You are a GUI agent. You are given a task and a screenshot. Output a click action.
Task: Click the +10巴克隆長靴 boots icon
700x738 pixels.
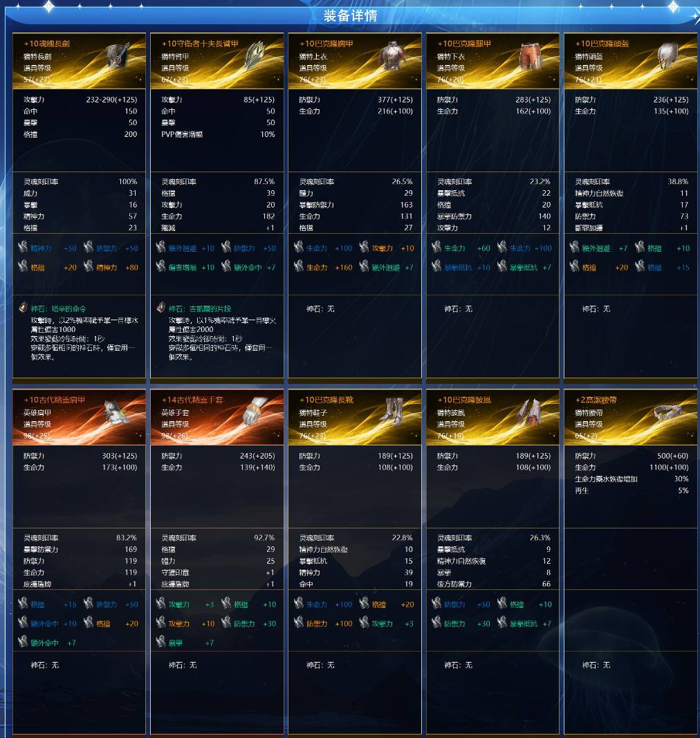[x=394, y=412]
